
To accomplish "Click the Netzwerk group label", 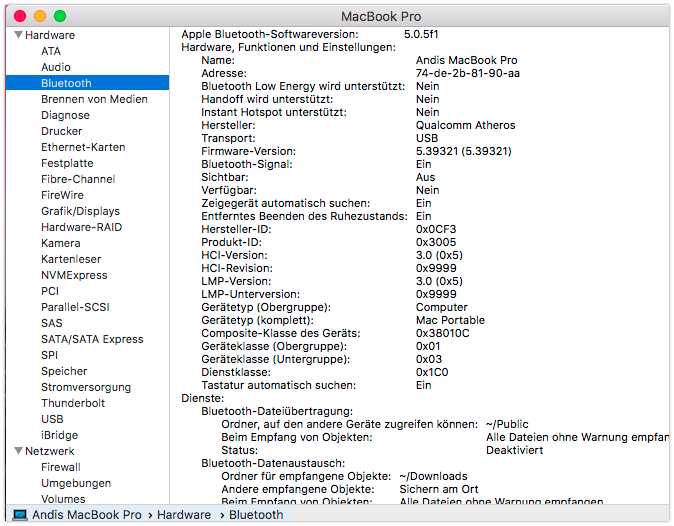I will (50, 451).
